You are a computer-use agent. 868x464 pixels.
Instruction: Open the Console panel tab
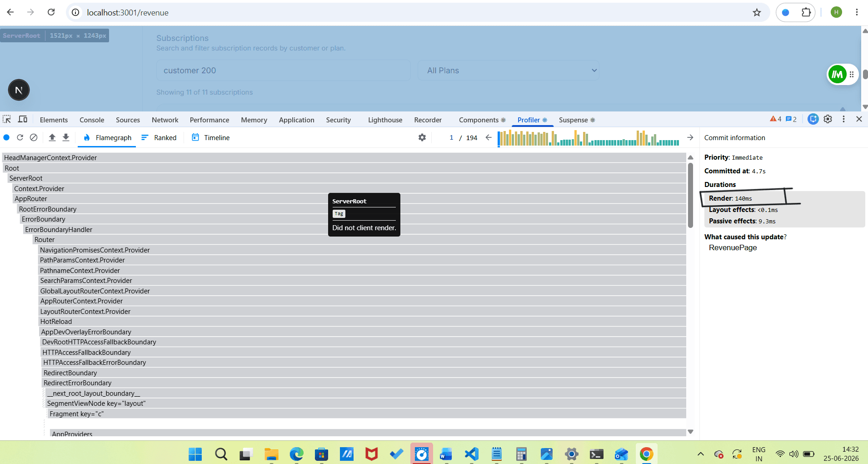[92, 120]
